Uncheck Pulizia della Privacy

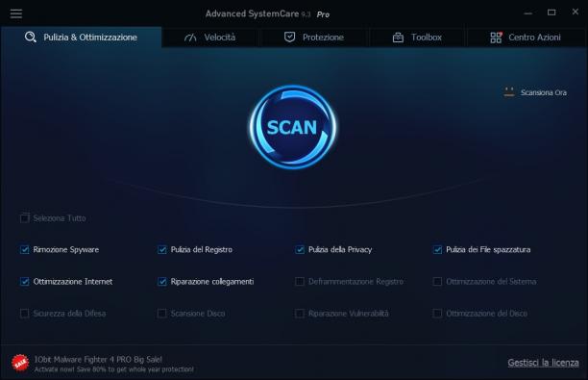point(300,250)
